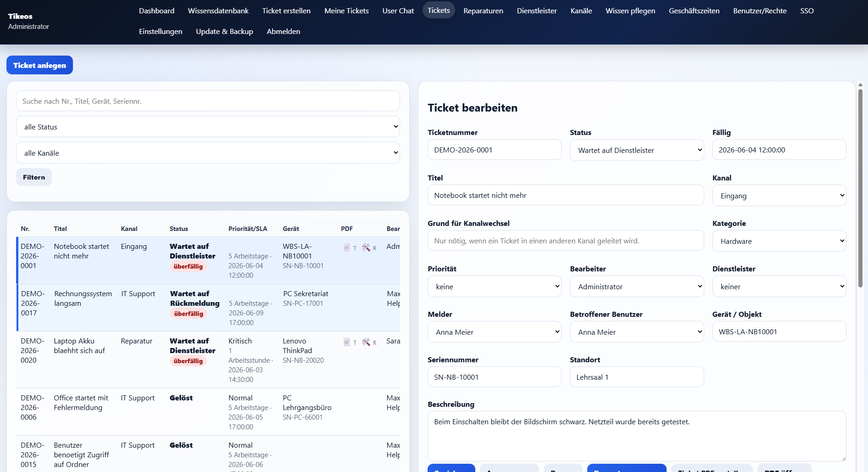868x472 pixels.
Task: Click the 'Reparatur' channel cell
Action: pos(137,341)
